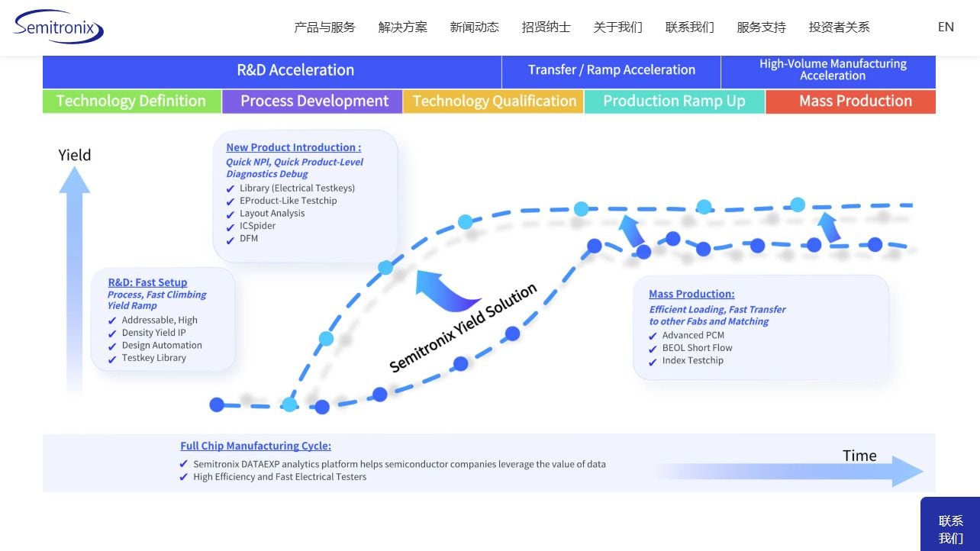Open the 解决方案 menu
Image resolution: width=980 pixels, height=551 pixels.
point(402,27)
